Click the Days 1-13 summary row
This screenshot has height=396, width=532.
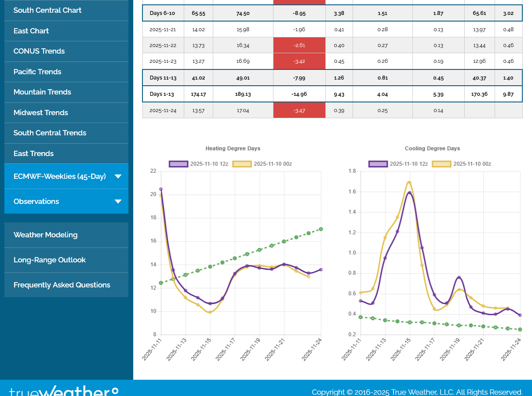[x=332, y=94]
